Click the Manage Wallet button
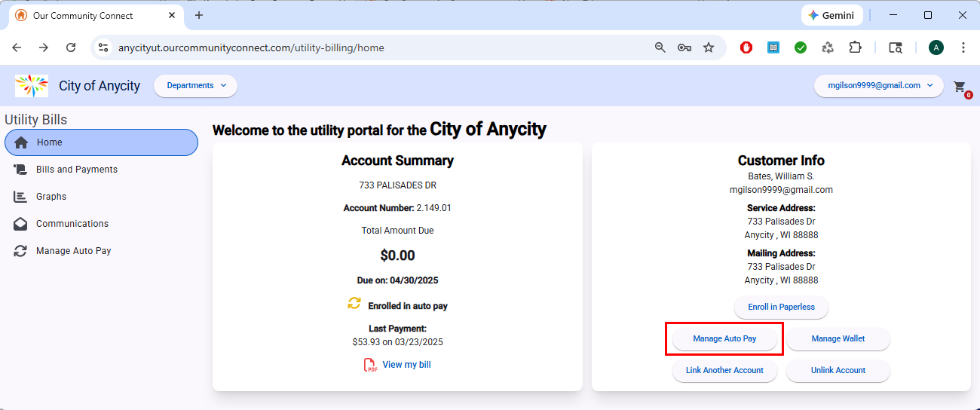The image size is (980, 410). click(x=838, y=339)
